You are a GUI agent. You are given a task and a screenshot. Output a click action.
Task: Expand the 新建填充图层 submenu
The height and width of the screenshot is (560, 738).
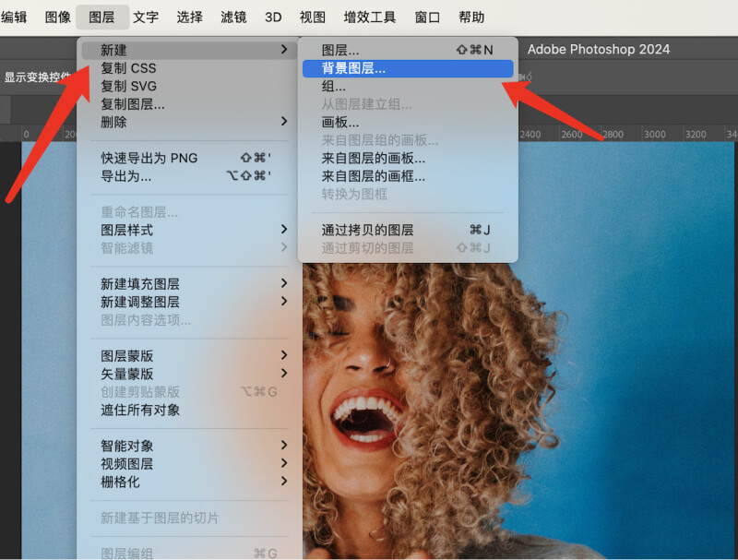tap(284, 284)
